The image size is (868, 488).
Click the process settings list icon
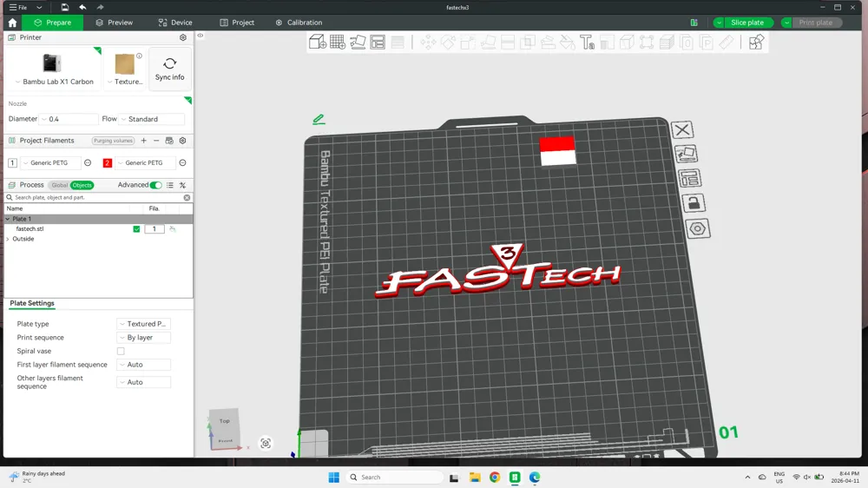point(170,185)
